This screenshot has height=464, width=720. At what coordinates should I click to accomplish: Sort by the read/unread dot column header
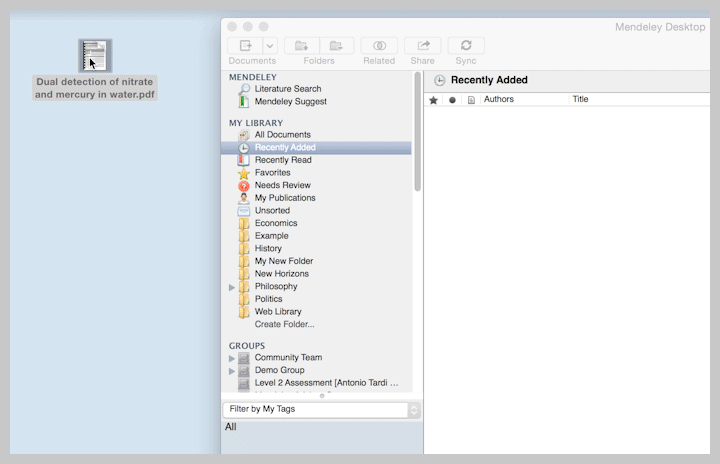[x=452, y=100]
